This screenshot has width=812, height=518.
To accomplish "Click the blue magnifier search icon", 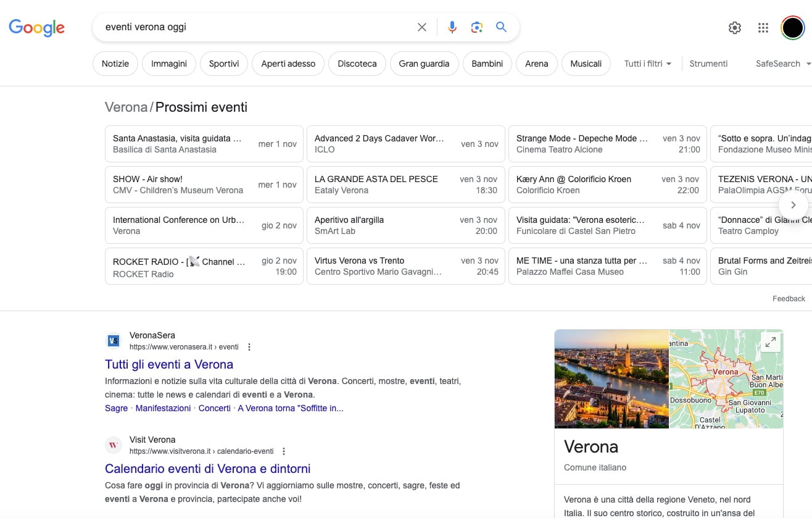I will 501,27.
